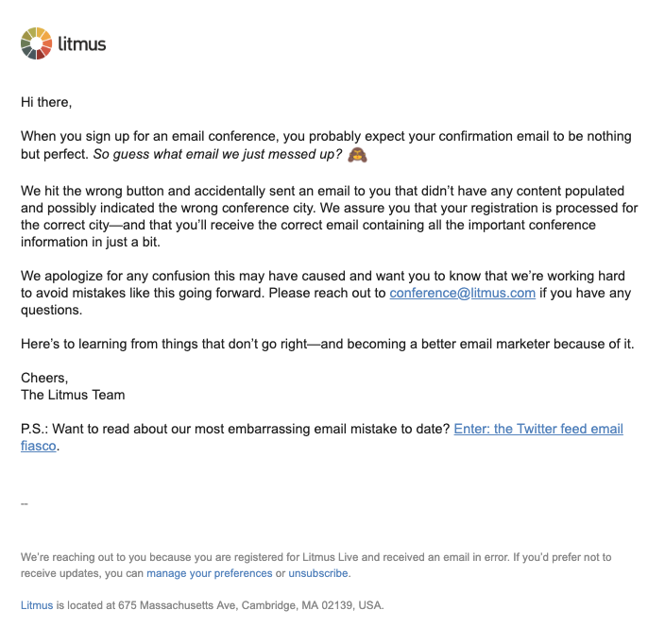Click 'The Litmus Team' signature
Image resolution: width=665 pixels, height=644 pixels.
click(x=73, y=395)
